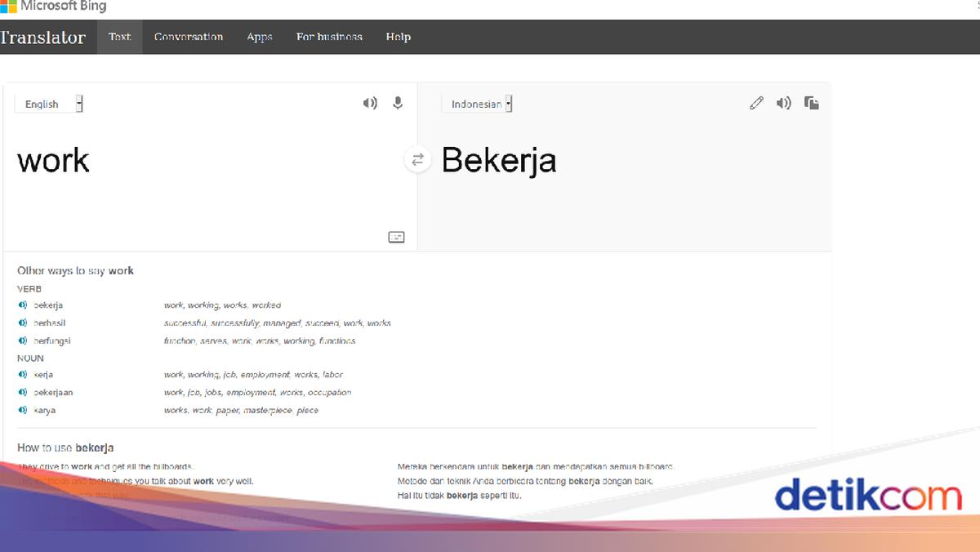Go to the For business tab
This screenshot has height=552, width=980.
[x=329, y=37]
